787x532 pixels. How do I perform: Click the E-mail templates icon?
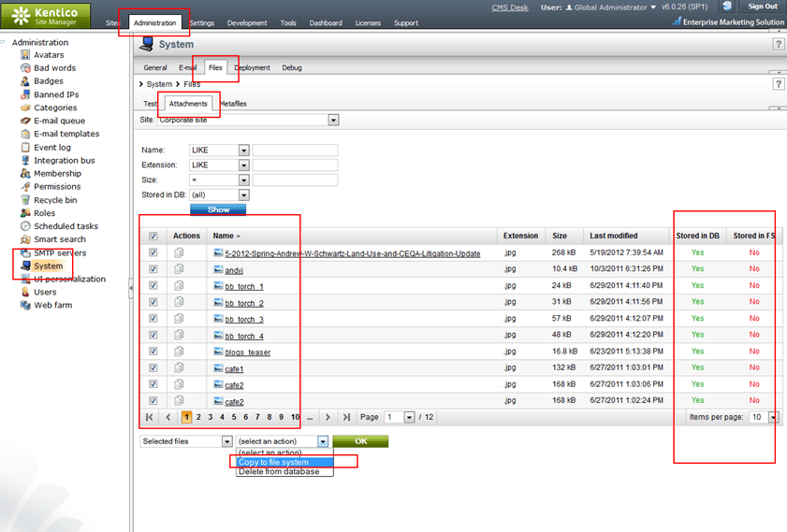tap(25, 134)
